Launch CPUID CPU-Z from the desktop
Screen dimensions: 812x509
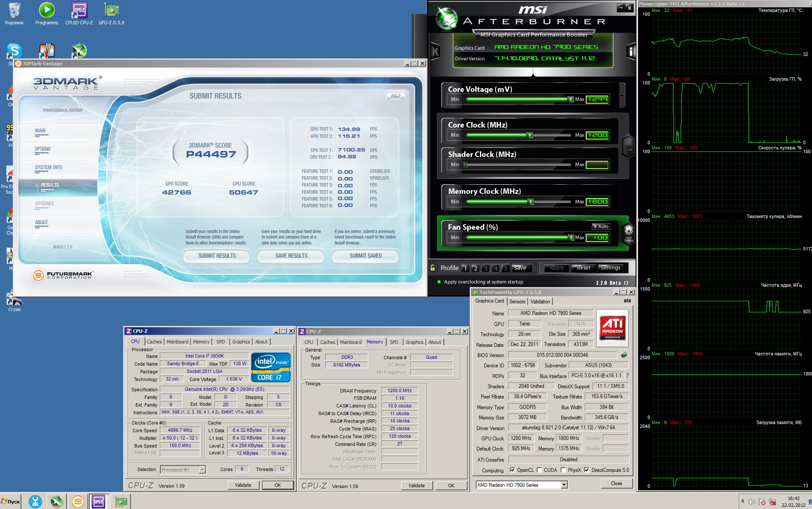tap(79, 13)
